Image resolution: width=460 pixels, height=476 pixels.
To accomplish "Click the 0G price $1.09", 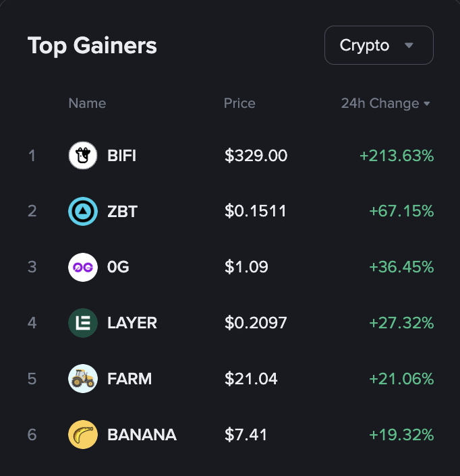I will pyautogui.click(x=246, y=267).
